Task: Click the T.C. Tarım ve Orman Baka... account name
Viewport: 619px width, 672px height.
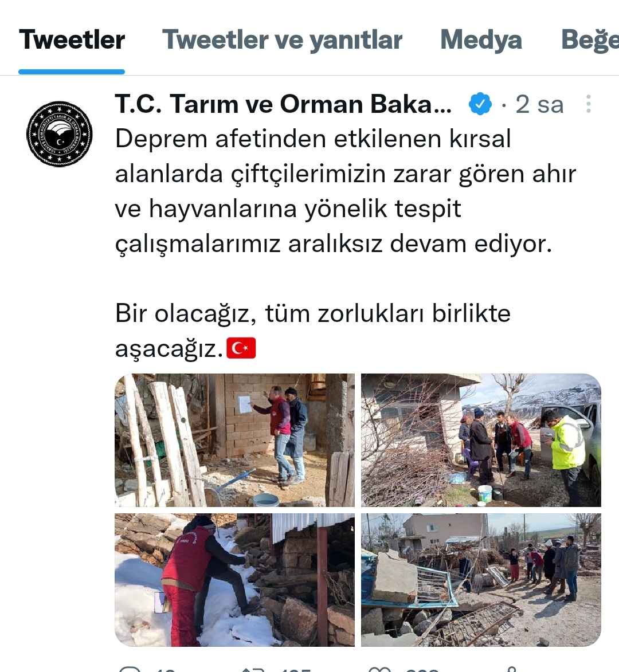Action: pos(283,104)
